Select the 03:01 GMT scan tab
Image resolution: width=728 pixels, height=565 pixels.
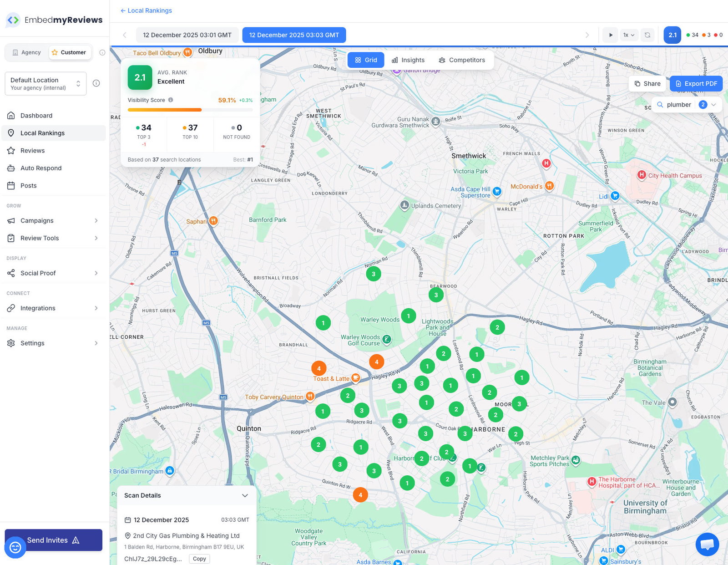(x=187, y=35)
